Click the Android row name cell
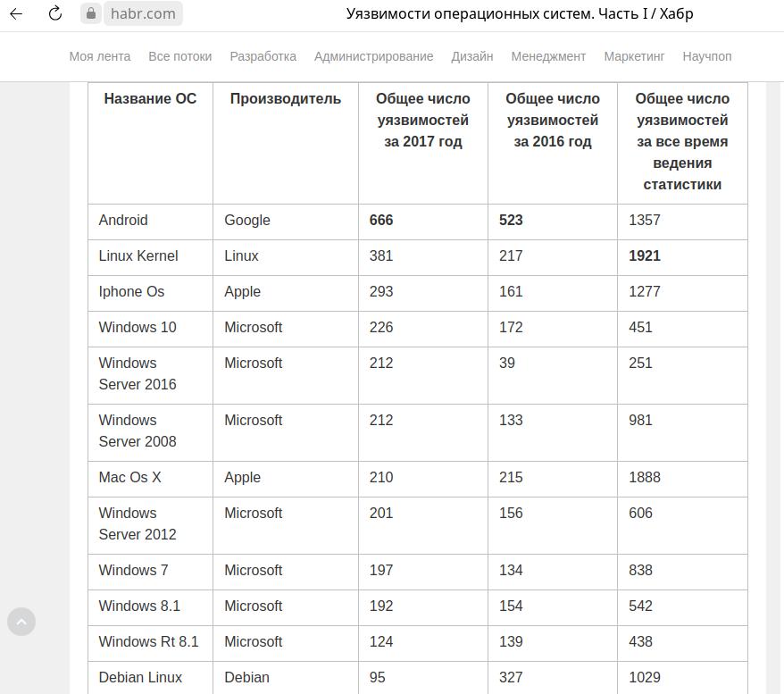This screenshot has width=784, height=694. 123,221
